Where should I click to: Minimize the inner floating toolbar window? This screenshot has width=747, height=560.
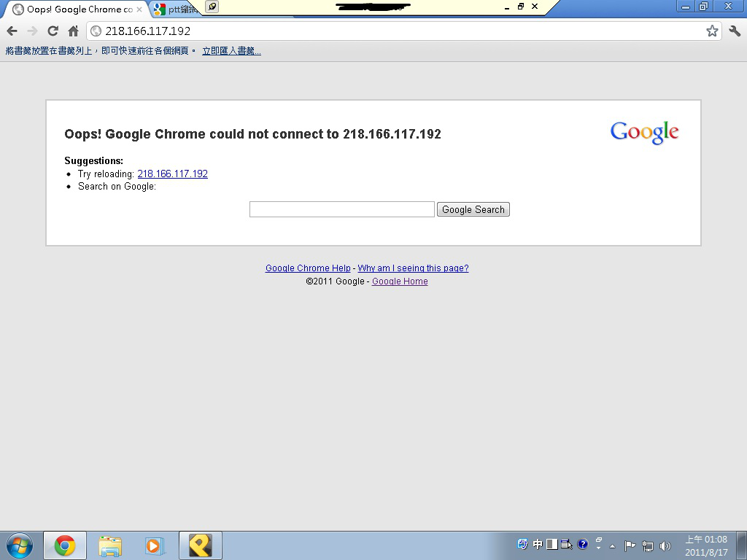(507, 7)
